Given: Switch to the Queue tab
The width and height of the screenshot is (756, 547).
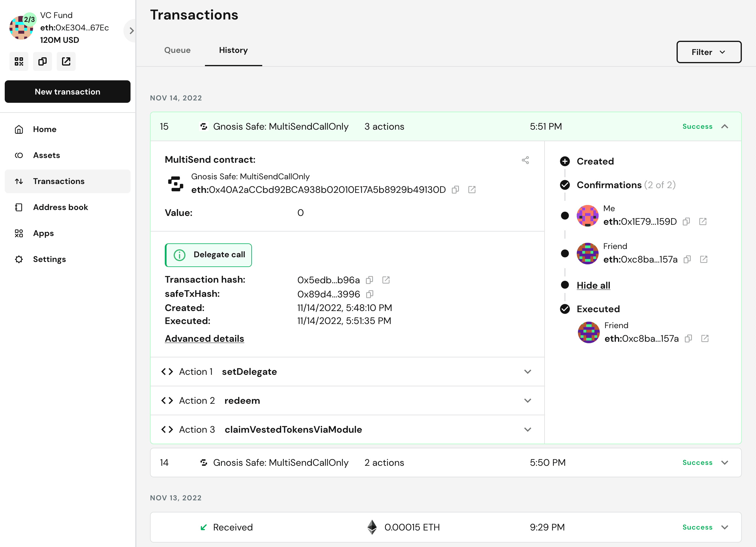Looking at the screenshot, I should point(177,50).
